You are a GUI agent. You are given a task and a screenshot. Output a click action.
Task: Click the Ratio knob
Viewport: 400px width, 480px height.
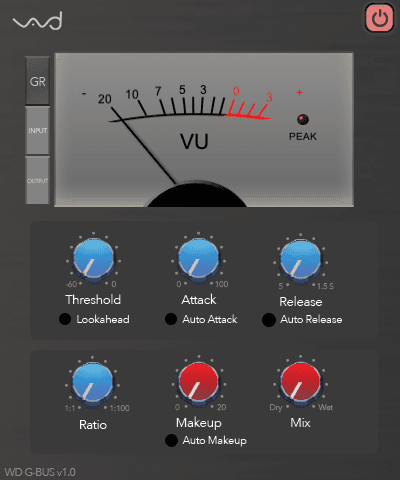(92, 383)
